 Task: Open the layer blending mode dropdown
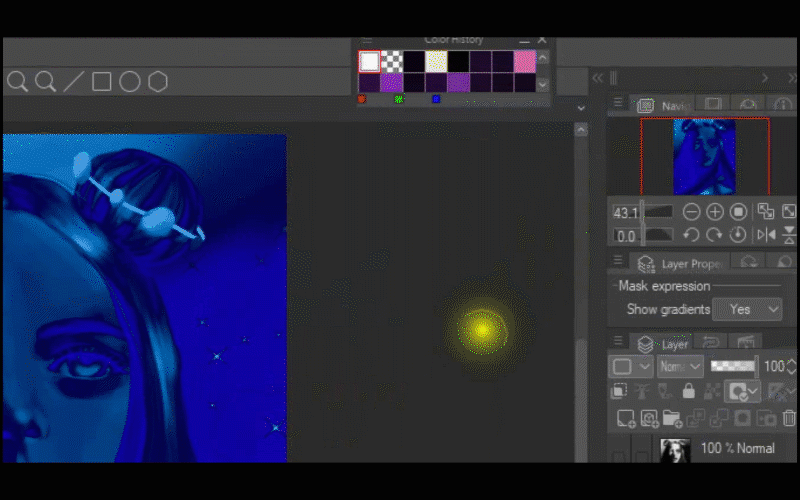tap(680, 367)
